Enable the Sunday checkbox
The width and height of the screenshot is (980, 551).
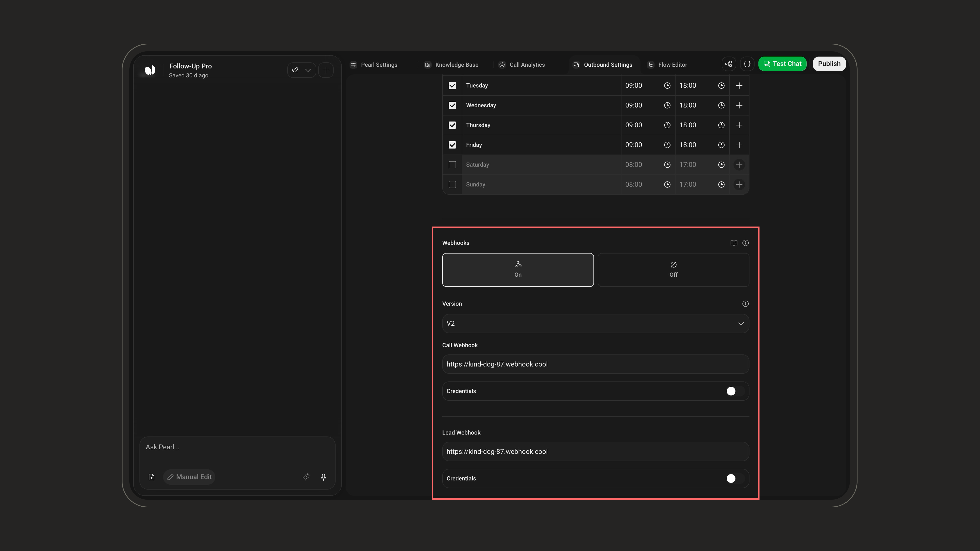[452, 184]
